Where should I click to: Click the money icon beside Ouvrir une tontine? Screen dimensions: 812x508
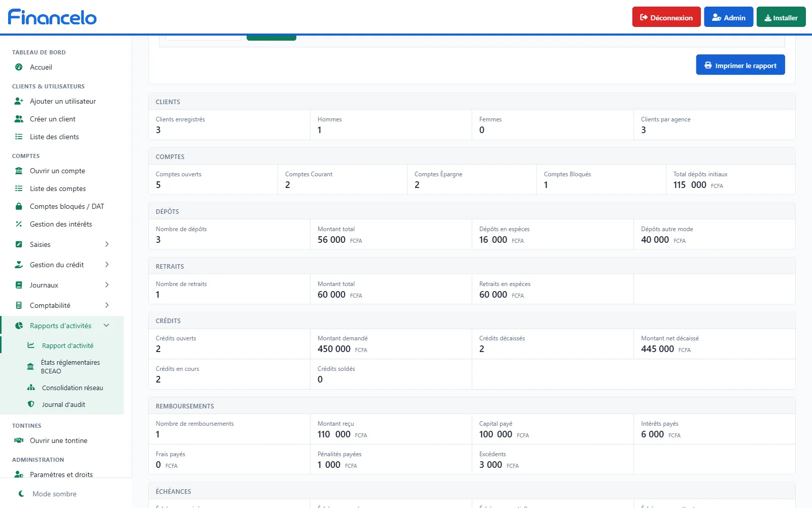(x=19, y=440)
